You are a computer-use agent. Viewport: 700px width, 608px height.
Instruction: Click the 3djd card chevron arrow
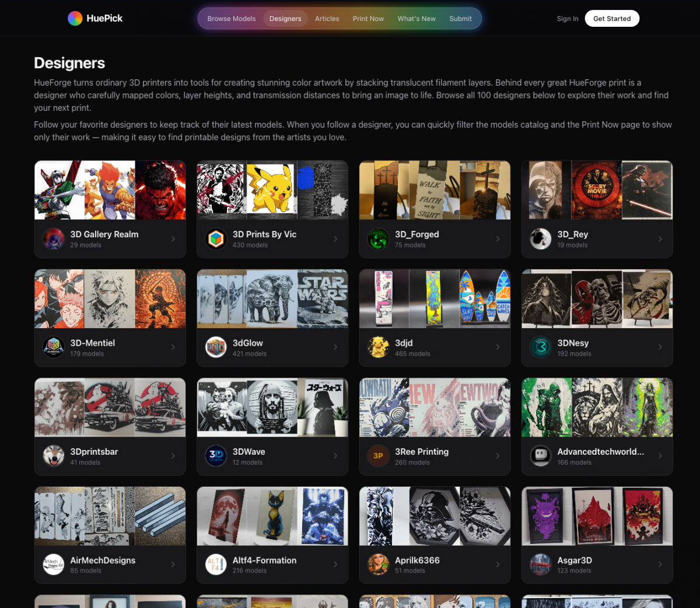498,347
